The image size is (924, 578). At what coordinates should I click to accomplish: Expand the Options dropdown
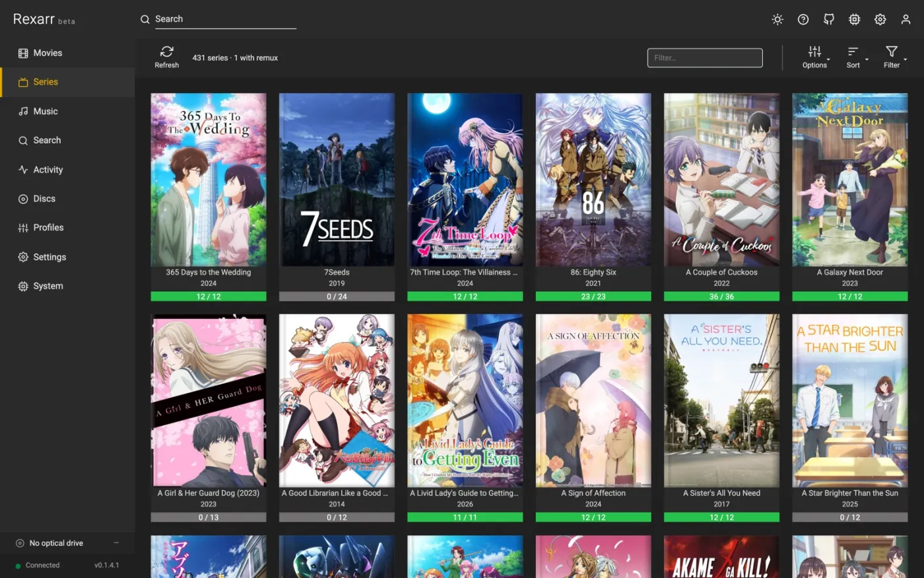click(x=815, y=57)
